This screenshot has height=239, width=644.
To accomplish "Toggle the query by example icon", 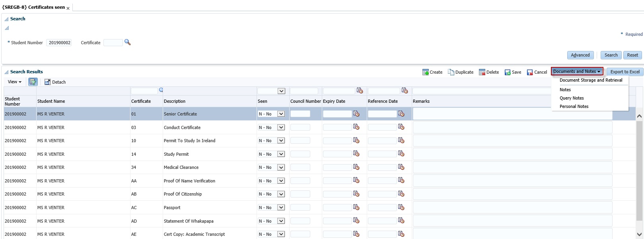I will point(33,82).
